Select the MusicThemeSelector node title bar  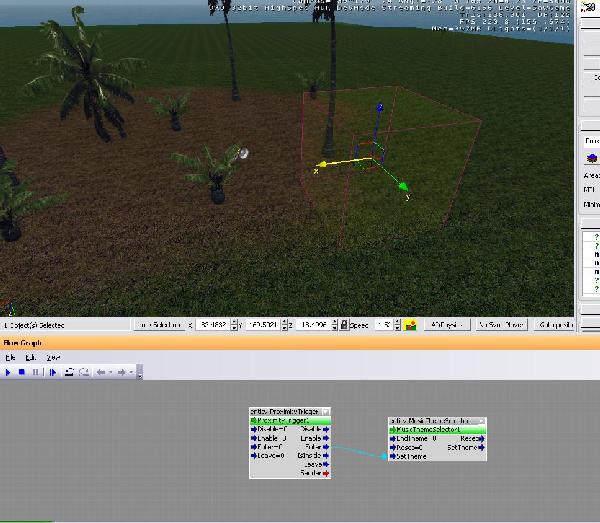pos(432,420)
